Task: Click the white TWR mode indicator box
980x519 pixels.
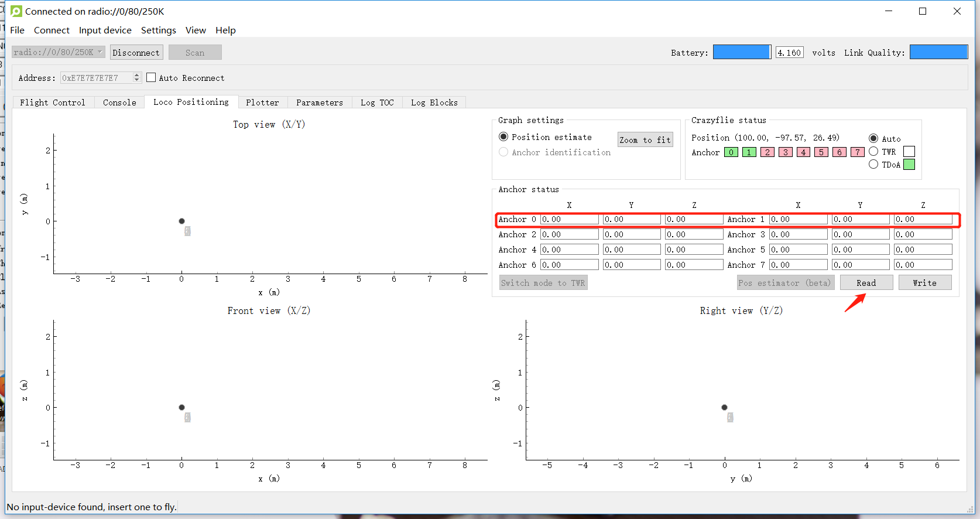Action: click(x=909, y=152)
